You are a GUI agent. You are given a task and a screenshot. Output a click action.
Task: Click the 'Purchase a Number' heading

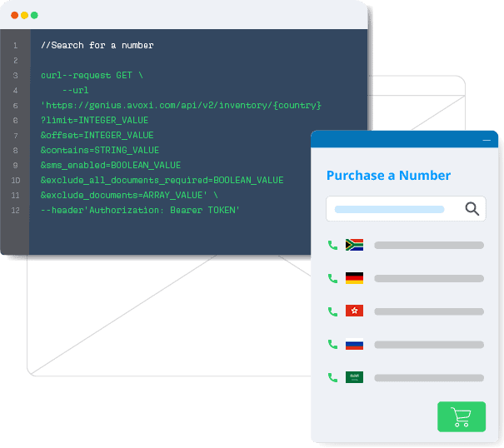click(388, 176)
